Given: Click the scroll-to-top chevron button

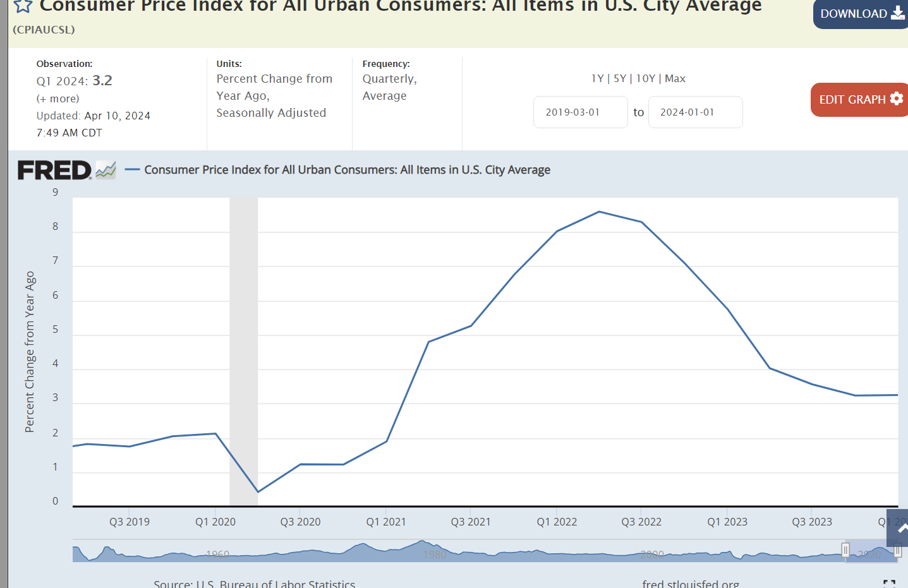Looking at the screenshot, I should (x=900, y=529).
